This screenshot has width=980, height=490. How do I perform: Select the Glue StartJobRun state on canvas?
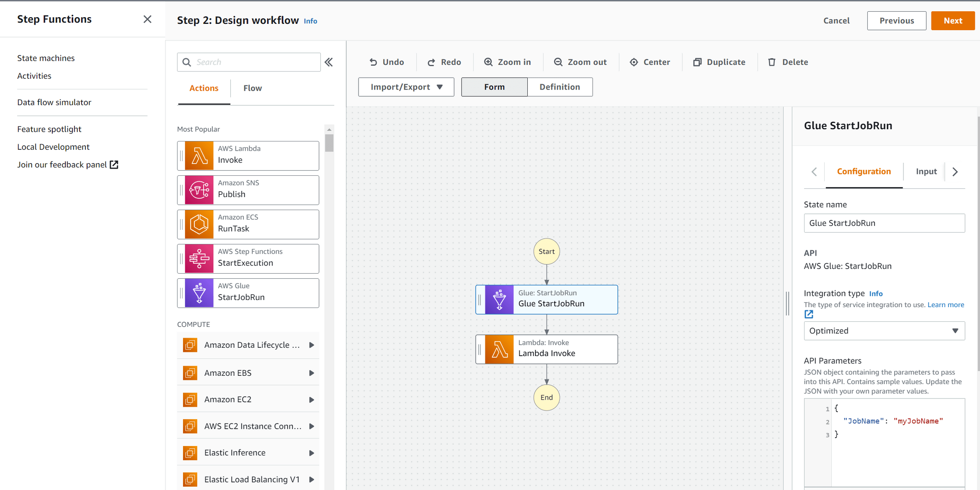(x=547, y=300)
